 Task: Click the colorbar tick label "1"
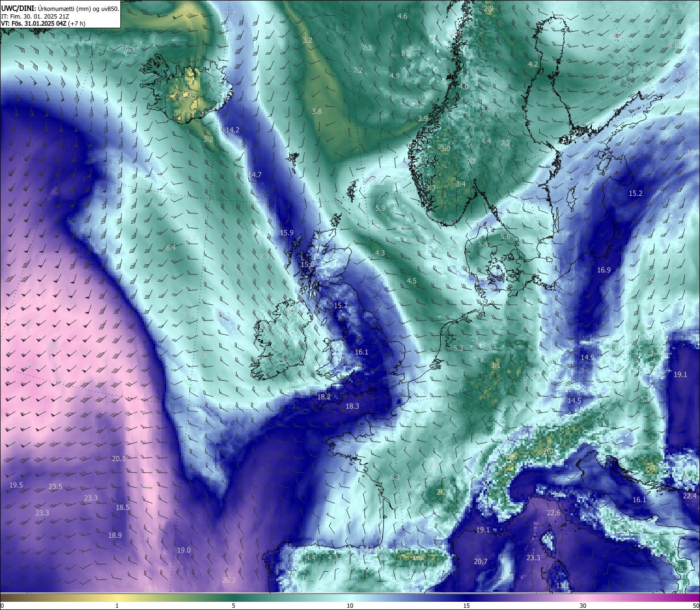[117, 606]
